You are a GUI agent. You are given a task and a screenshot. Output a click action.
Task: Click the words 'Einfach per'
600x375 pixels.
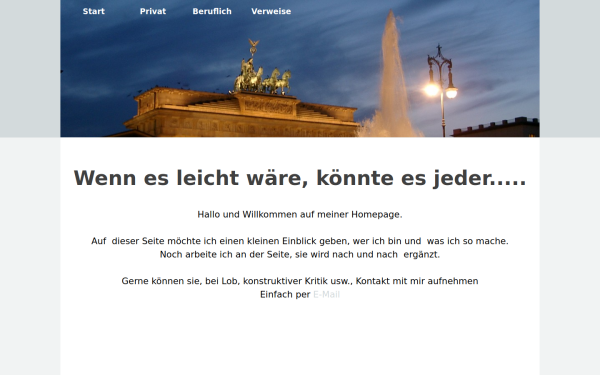coord(285,294)
